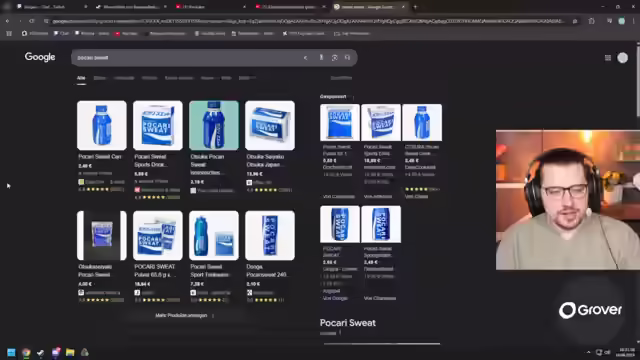
Task: Reload the page in the browser toolbar
Action: click(x=32, y=21)
